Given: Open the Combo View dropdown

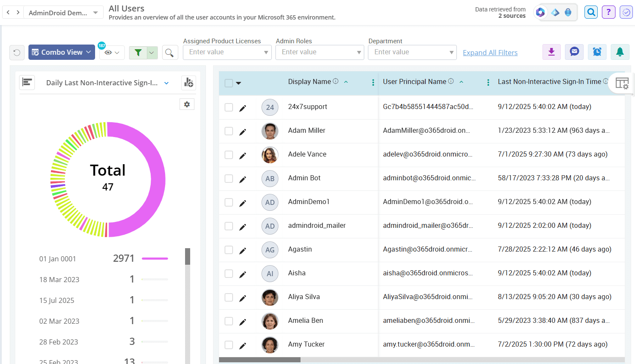Looking at the screenshot, I should (x=62, y=52).
